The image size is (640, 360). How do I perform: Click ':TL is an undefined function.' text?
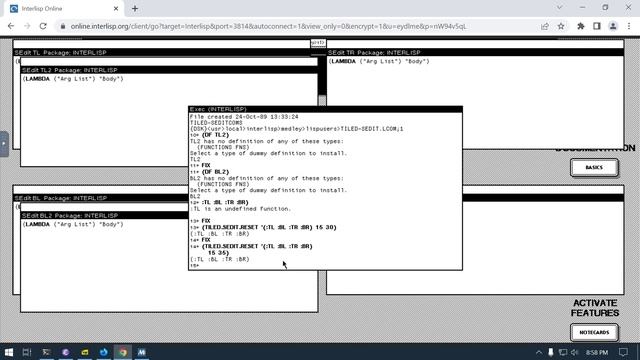point(240,209)
